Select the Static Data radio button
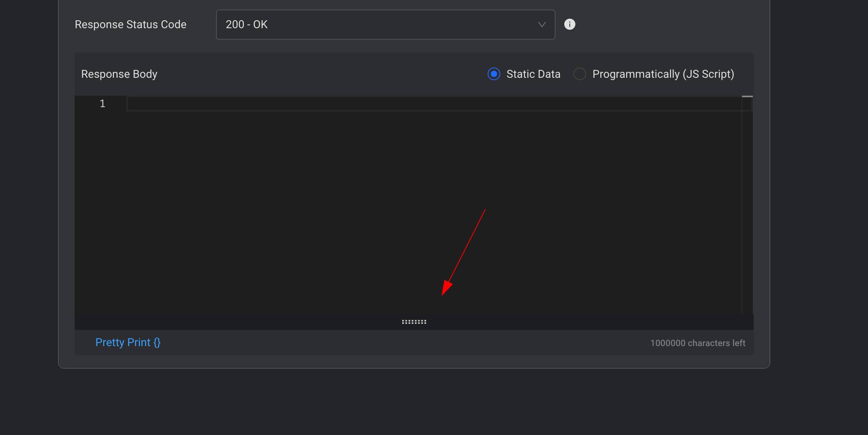This screenshot has width=868, height=435. (494, 74)
